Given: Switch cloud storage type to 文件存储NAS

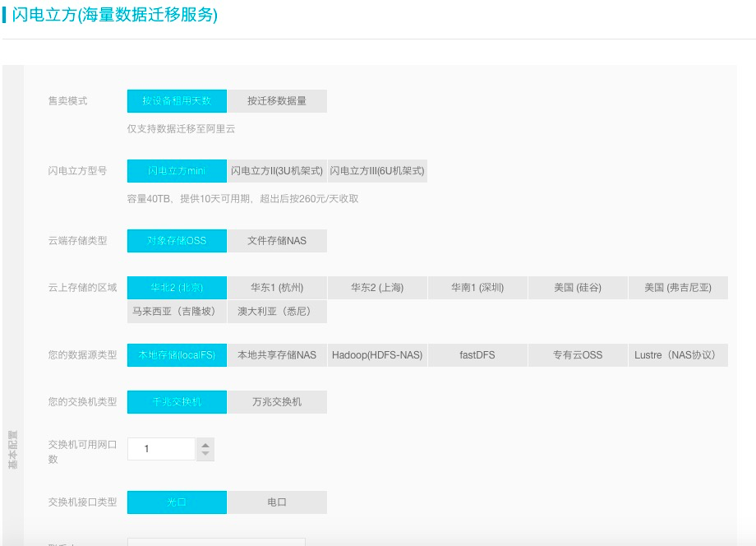Looking at the screenshot, I should pos(277,241).
